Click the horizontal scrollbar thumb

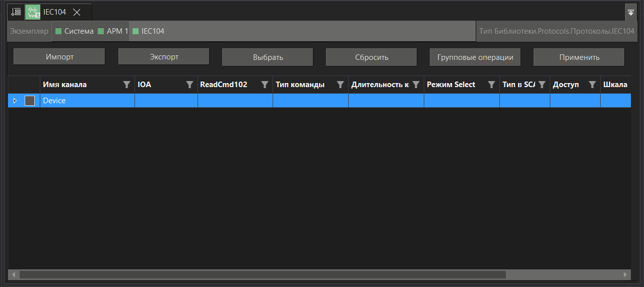click(x=262, y=275)
